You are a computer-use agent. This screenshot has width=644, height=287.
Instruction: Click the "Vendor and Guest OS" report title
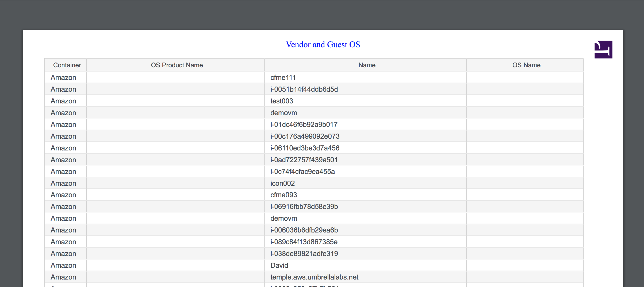click(x=323, y=44)
